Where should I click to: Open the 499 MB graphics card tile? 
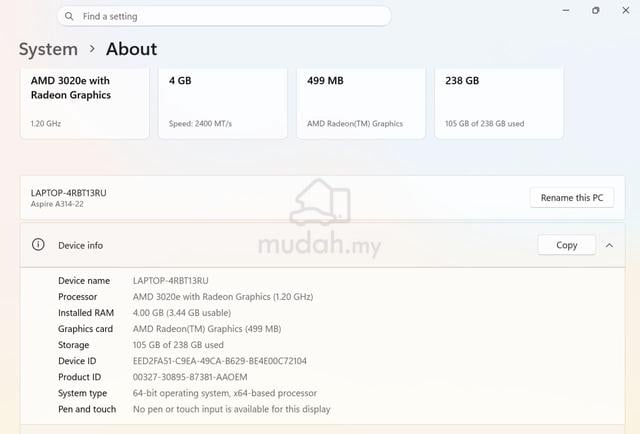361,103
